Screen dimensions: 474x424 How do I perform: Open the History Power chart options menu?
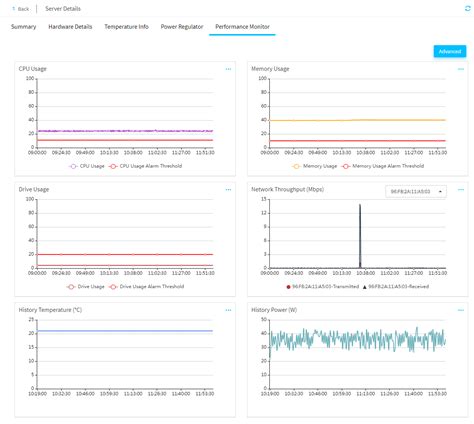(461, 310)
